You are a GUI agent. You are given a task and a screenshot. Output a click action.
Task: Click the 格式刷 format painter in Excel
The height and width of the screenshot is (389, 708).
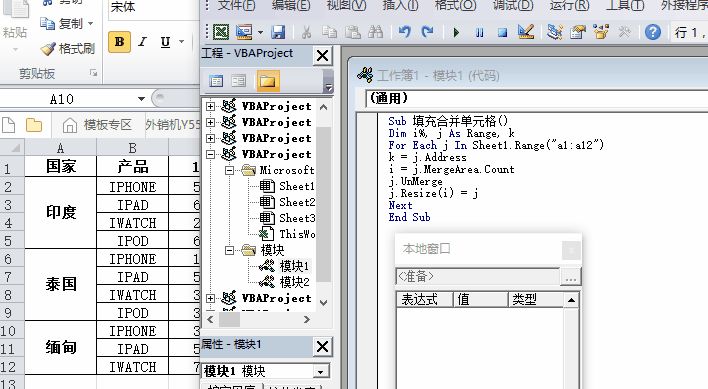[x=67, y=49]
